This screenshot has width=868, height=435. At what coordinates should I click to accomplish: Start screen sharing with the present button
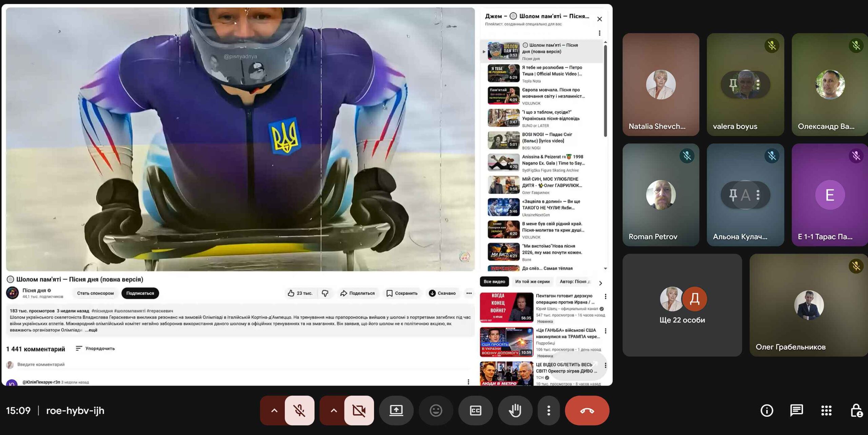[396, 411]
